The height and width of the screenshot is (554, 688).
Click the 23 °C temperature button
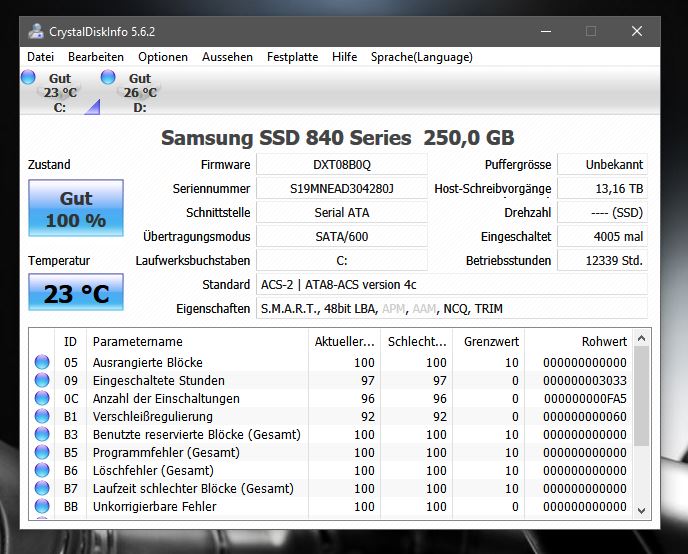tap(76, 292)
